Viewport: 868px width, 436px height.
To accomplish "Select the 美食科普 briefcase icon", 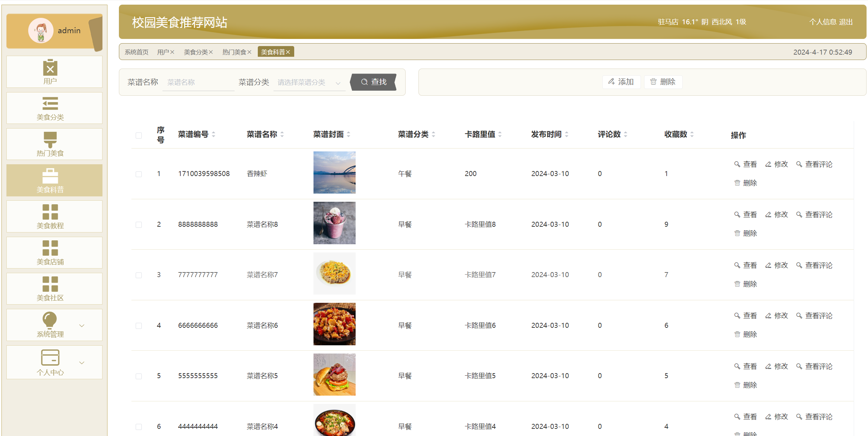I will click(50, 176).
